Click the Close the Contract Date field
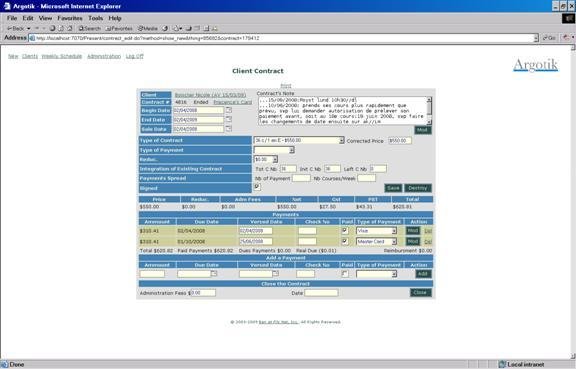Image resolution: width=576 pixels, height=369 pixels. pos(321,293)
